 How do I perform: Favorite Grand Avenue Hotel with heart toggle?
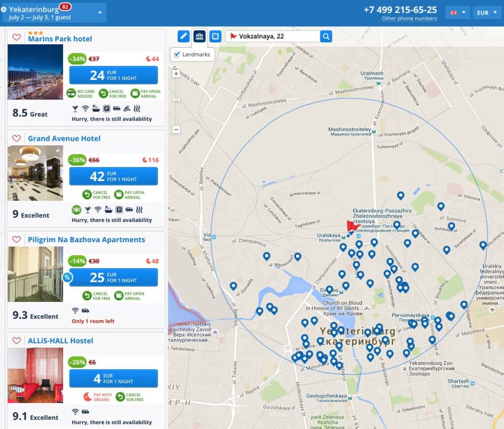pyautogui.click(x=17, y=138)
